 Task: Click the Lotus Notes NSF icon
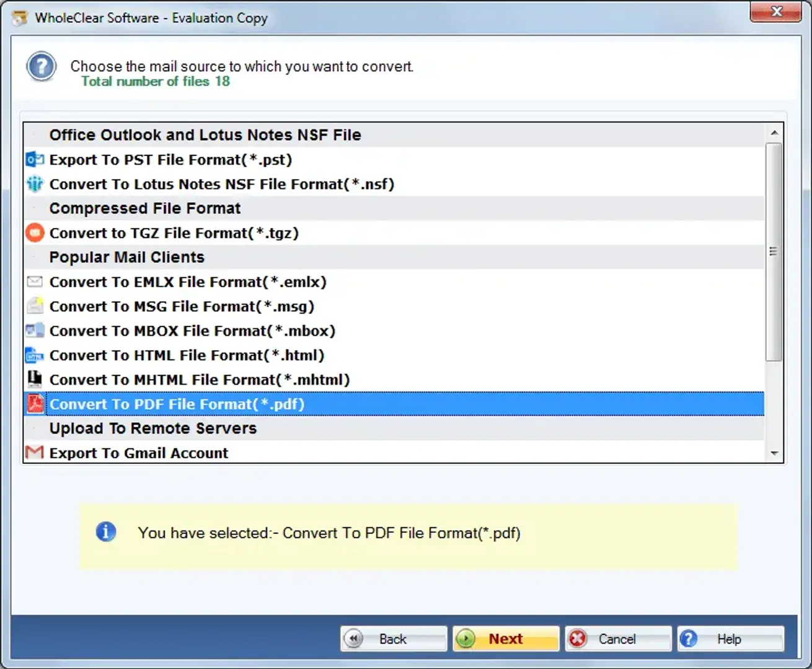coord(35,184)
